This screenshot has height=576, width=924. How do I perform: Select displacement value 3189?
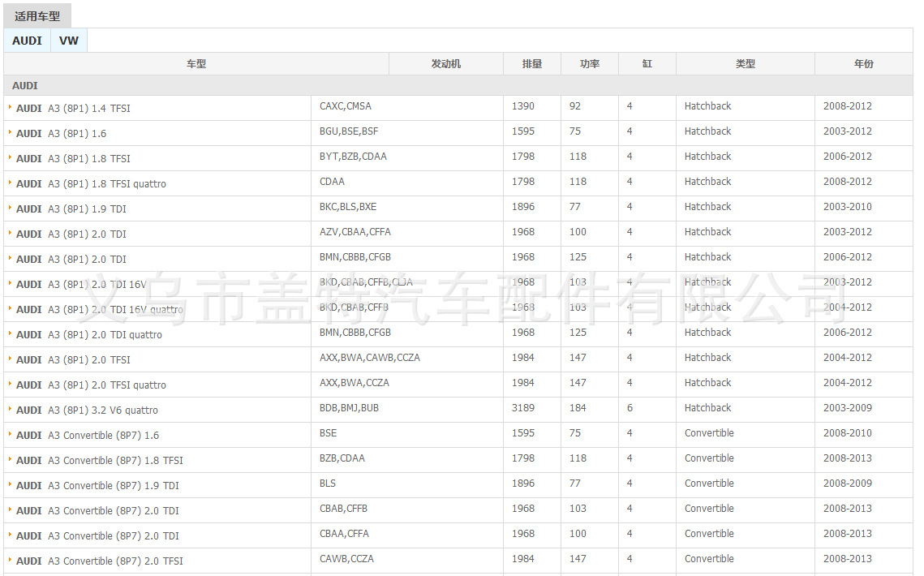pos(523,408)
